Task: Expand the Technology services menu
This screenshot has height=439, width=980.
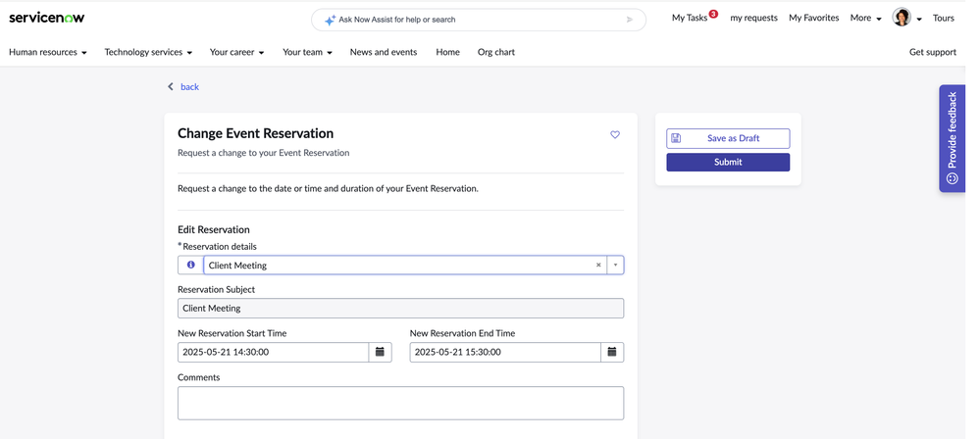Action: [x=148, y=52]
